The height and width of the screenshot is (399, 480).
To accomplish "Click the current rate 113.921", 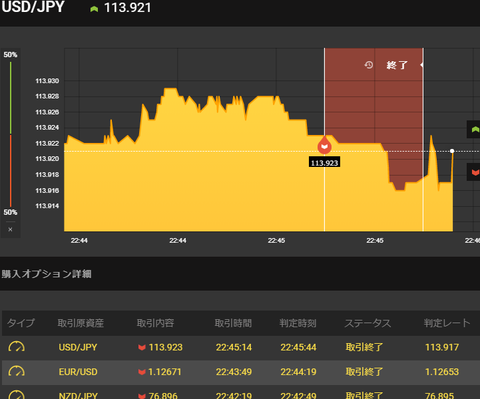I will click(128, 8).
